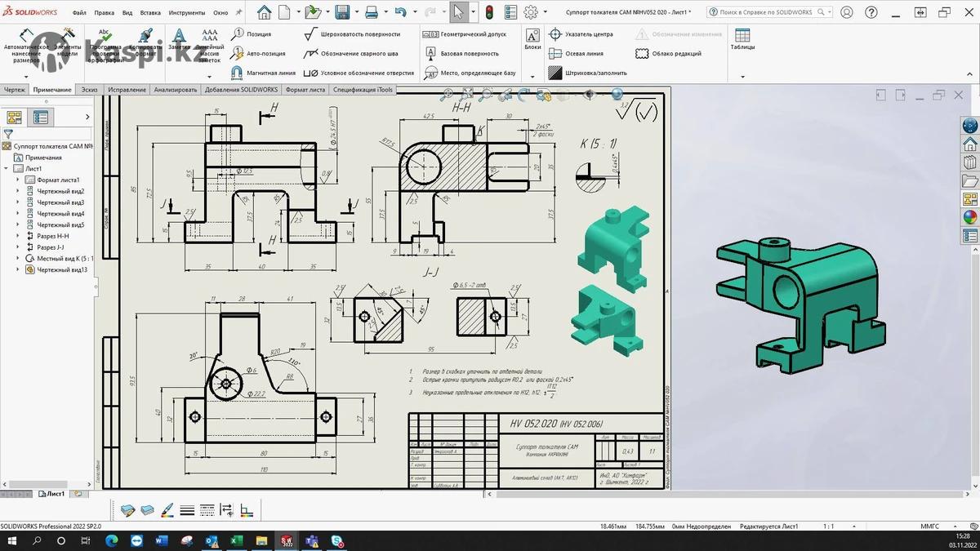Open the Appearances color wheel pane
Screen dimensions: 980x551
pyautogui.click(x=970, y=217)
